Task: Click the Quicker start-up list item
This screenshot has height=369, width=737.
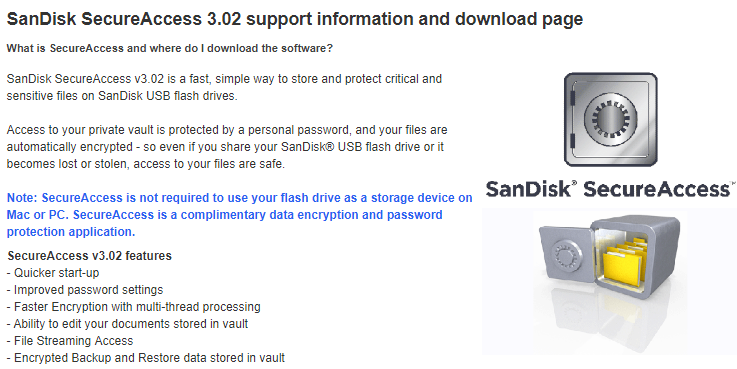Action: pos(53,273)
